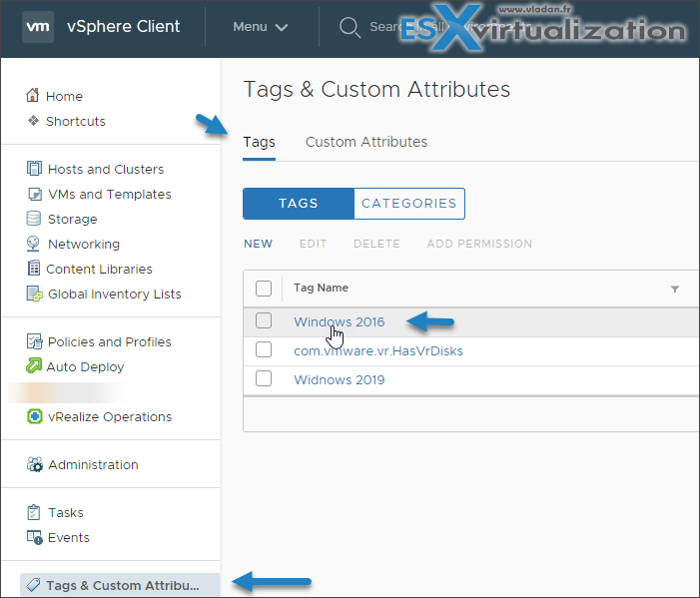Click the EDIT action
Viewport: 700px width, 598px height.
coord(313,244)
